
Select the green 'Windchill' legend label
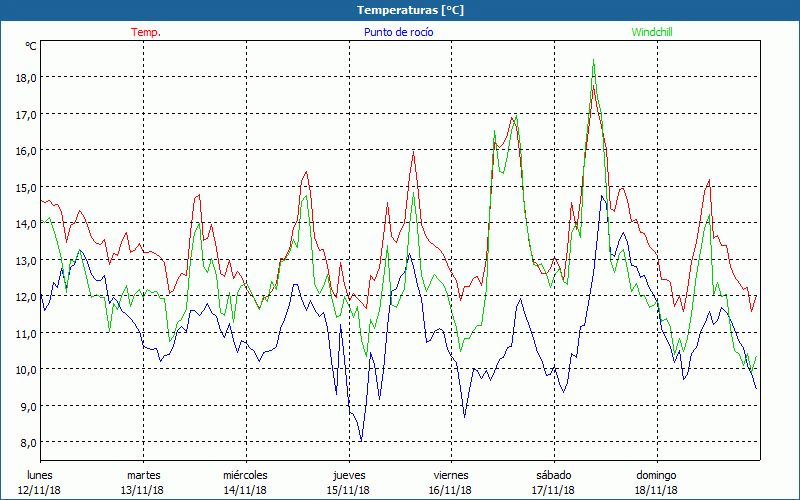pos(652,32)
